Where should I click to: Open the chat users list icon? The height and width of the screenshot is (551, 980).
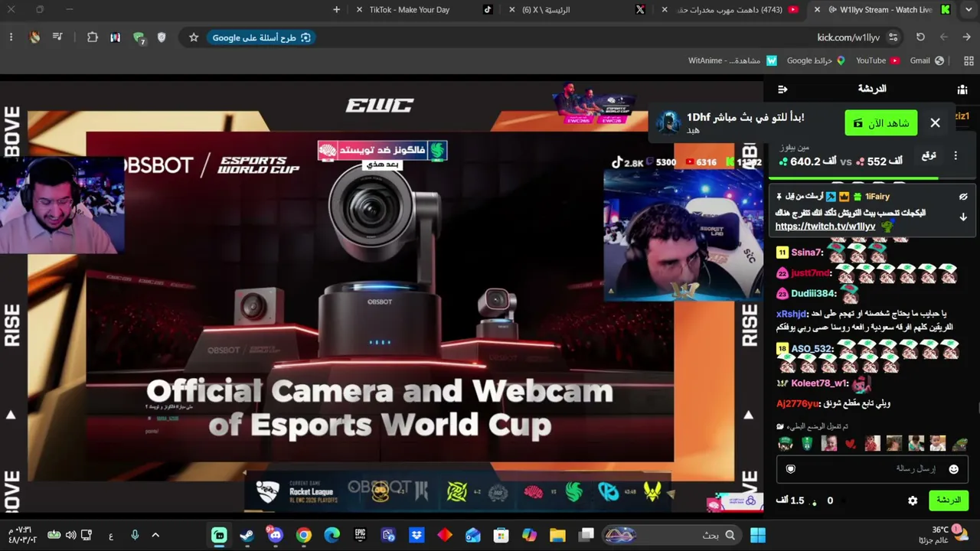962,90
